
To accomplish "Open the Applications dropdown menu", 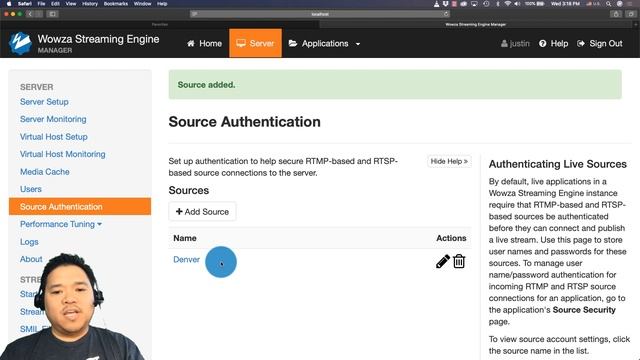I will [x=324, y=43].
